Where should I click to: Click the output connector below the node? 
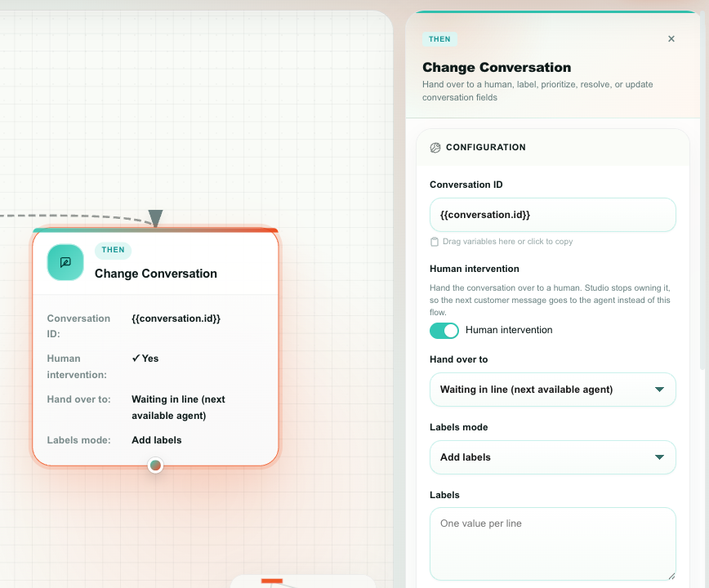point(155,465)
